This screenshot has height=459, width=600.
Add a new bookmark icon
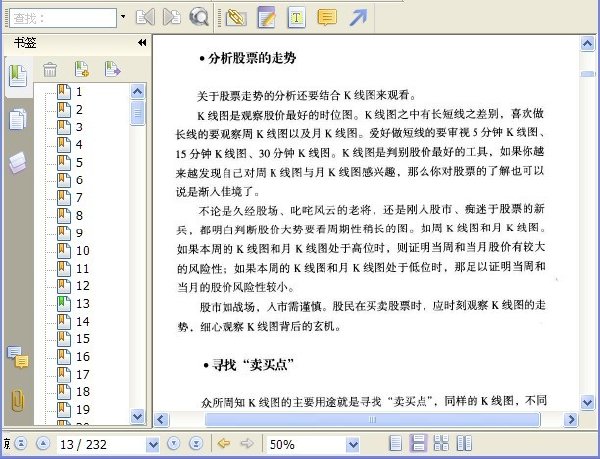(82, 69)
